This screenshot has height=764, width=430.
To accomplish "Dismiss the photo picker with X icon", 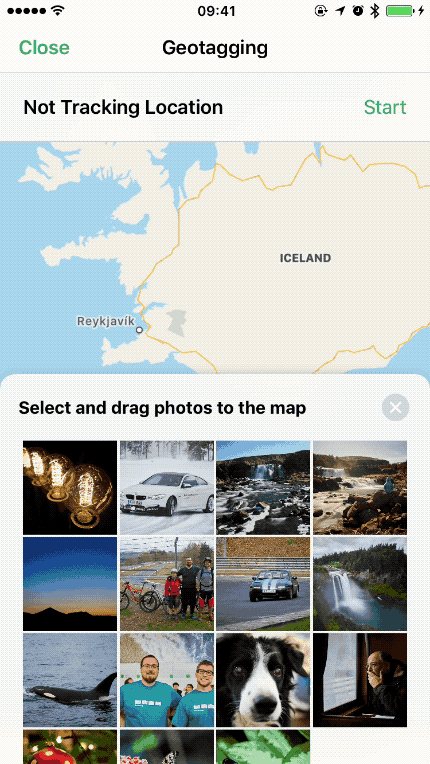I will click(395, 407).
